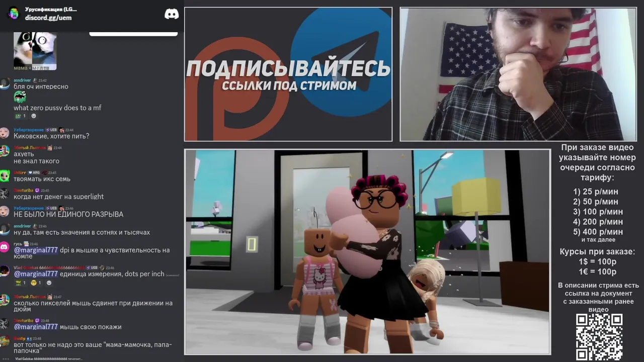Add reaction to the 'dots per inch' message
644x362 pixels.
[49, 283]
